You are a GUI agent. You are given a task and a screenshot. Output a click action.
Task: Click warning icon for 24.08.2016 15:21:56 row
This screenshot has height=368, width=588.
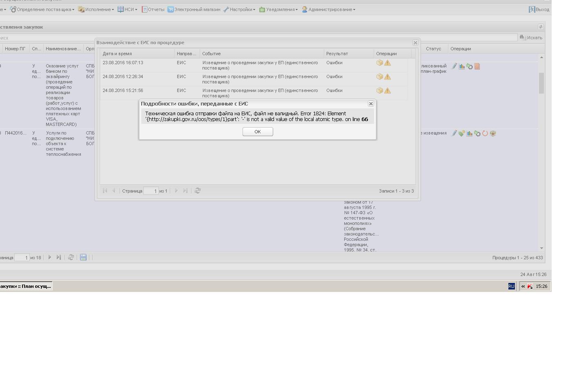point(388,91)
